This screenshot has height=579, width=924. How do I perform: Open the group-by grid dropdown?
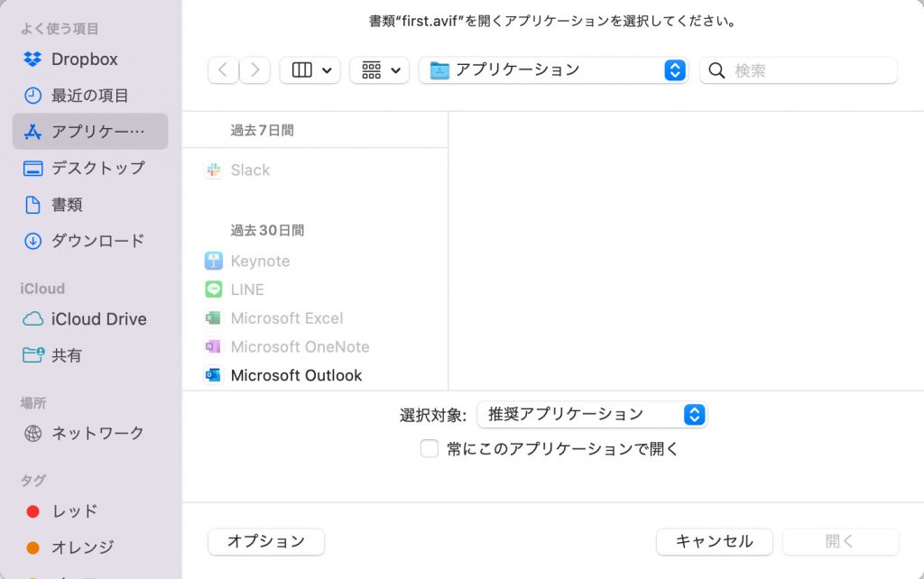[380, 70]
